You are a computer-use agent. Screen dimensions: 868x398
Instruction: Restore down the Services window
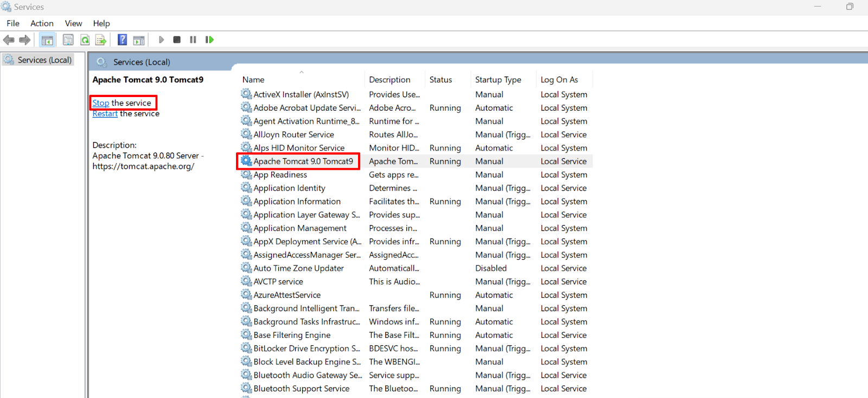tap(850, 7)
